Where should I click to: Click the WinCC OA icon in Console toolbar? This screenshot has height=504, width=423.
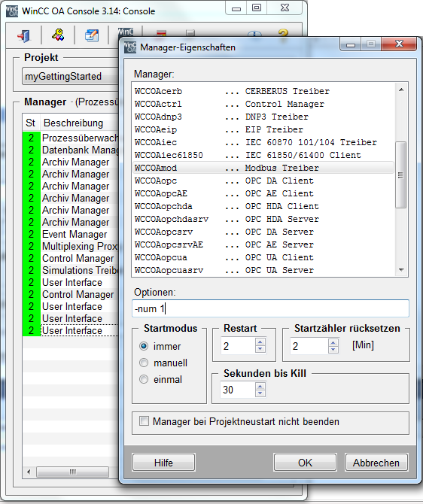pyautogui.click(x=126, y=32)
